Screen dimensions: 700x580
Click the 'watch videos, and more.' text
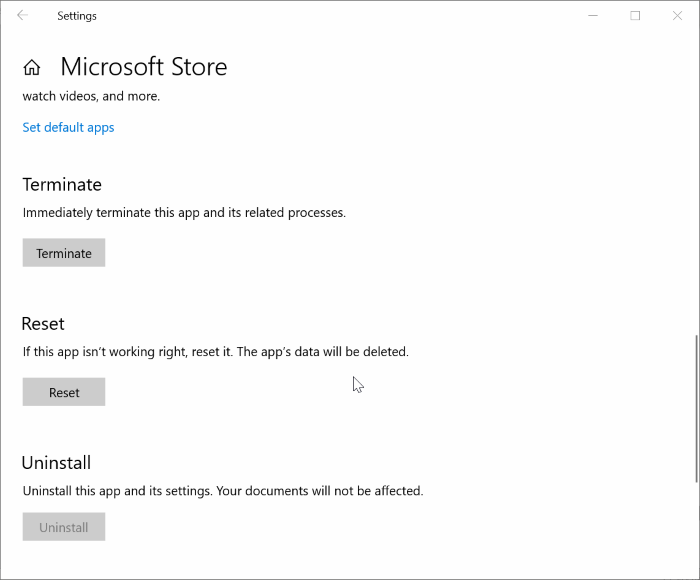point(91,96)
